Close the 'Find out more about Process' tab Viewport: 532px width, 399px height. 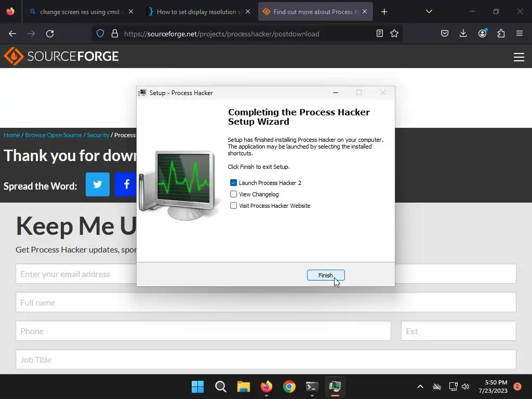tap(365, 11)
